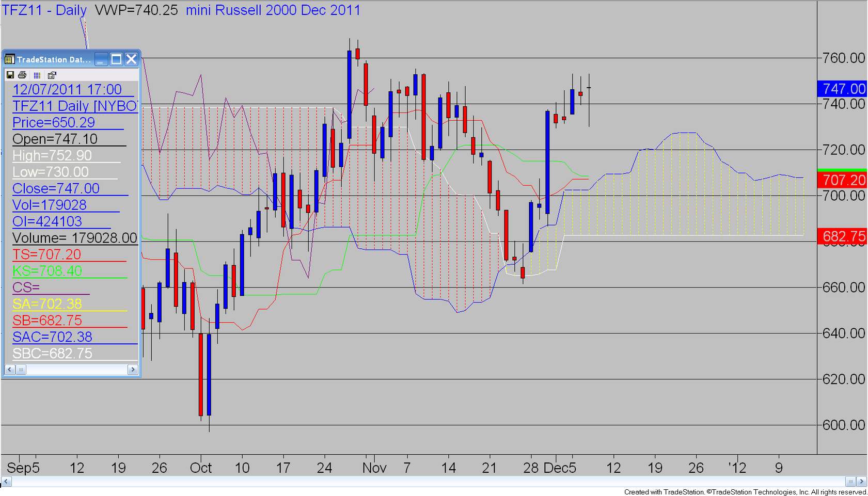Screen dimensions: 868x496
Task: Click the Oct date axis label
Action: 201,468
